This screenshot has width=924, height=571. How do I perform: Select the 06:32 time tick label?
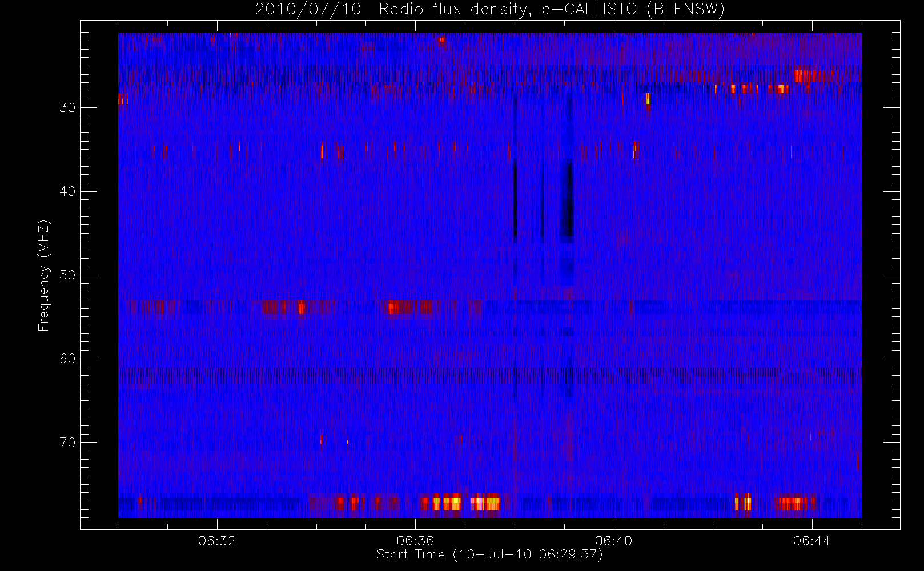point(217,541)
